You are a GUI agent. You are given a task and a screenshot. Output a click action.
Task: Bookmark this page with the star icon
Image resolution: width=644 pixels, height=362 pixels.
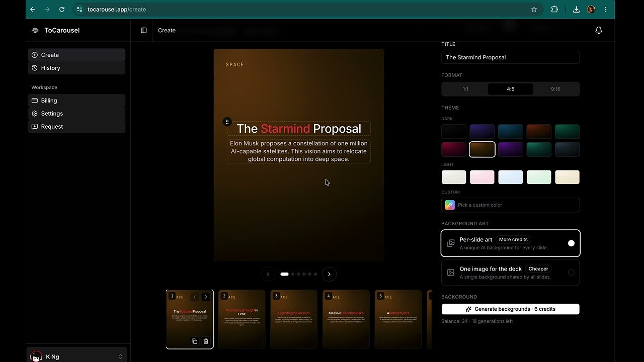534,9
